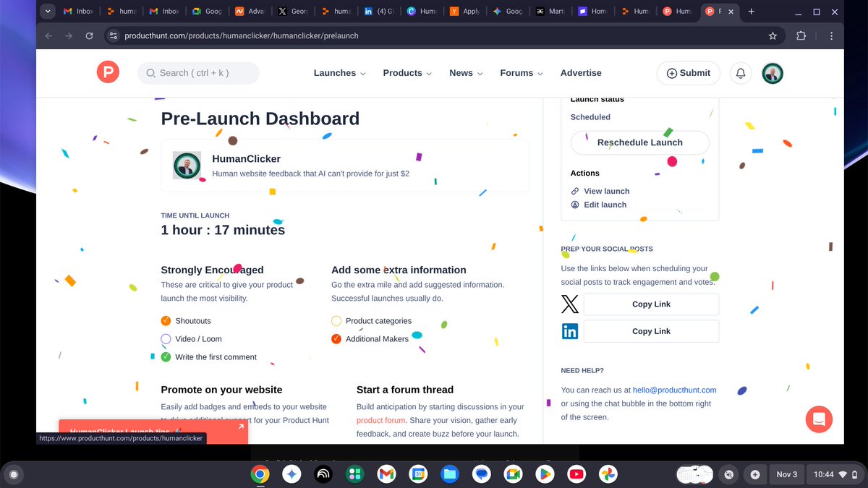Click the Product Hunt logo

[108, 72]
